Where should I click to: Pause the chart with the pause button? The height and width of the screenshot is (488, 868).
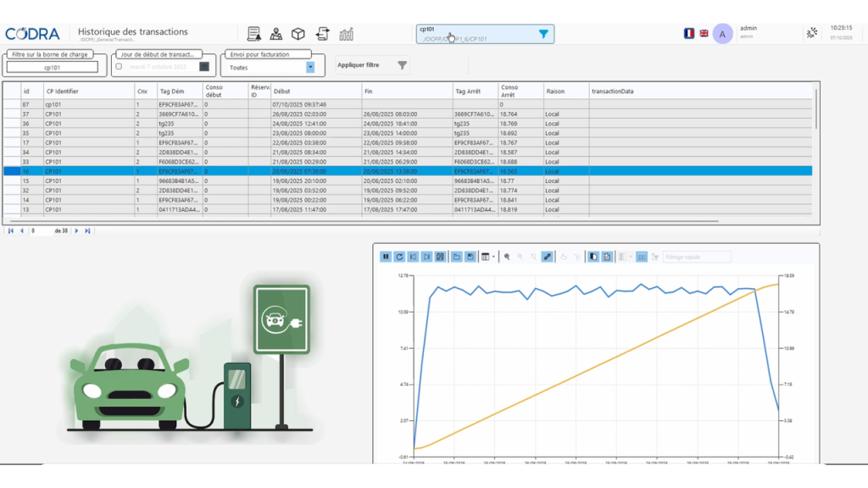(x=386, y=257)
